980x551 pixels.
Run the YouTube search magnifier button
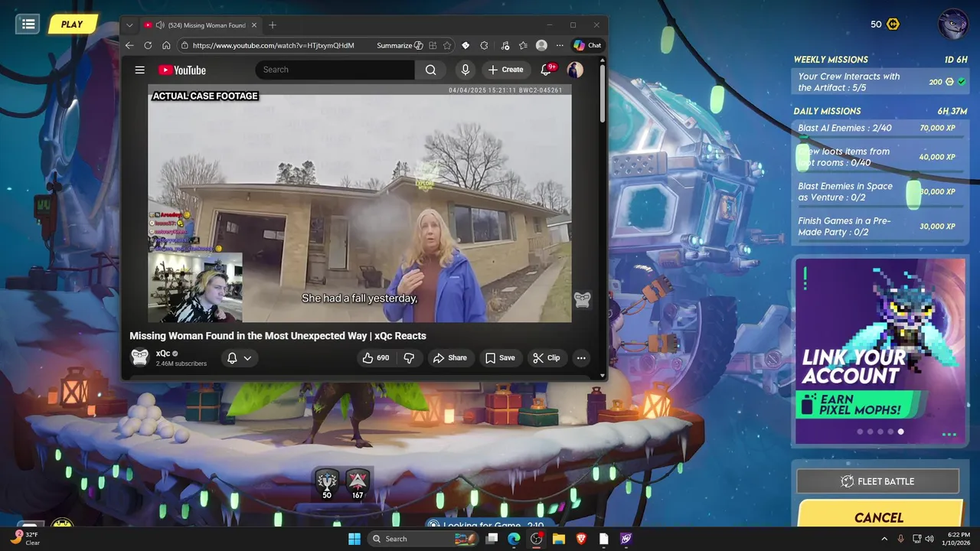pos(430,70)
